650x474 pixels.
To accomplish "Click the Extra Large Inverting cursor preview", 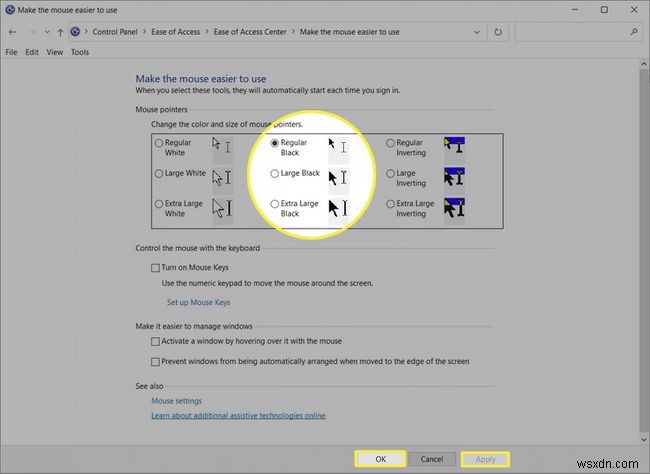I will tap(454, 210).
